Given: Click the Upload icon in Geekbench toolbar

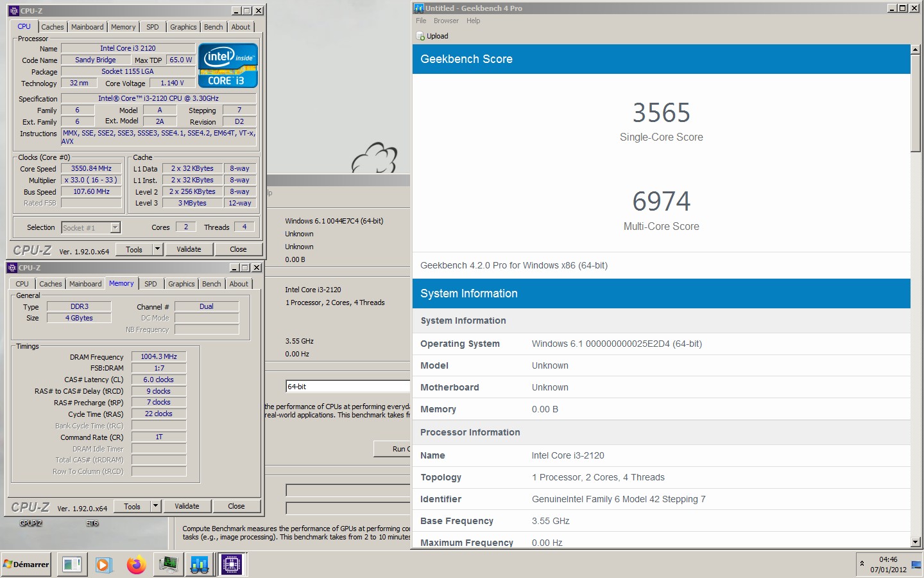Looking at the screenshot, I should click(x=420, y=36).
